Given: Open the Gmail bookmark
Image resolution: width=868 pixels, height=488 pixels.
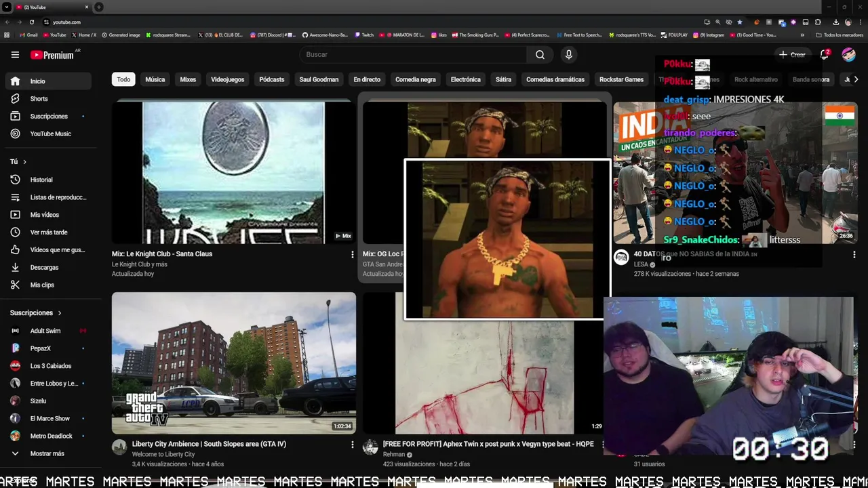Looking at the screenshot, I should tap(28, 35).
